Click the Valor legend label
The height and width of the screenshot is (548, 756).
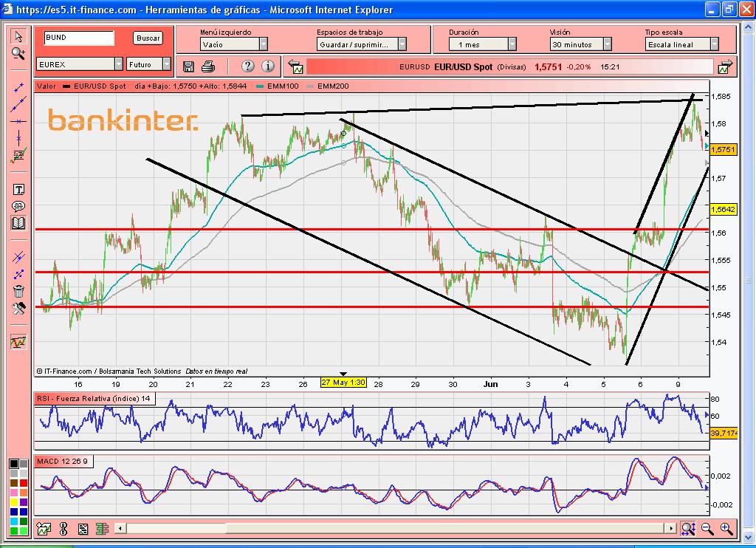(x=47, y=86)
